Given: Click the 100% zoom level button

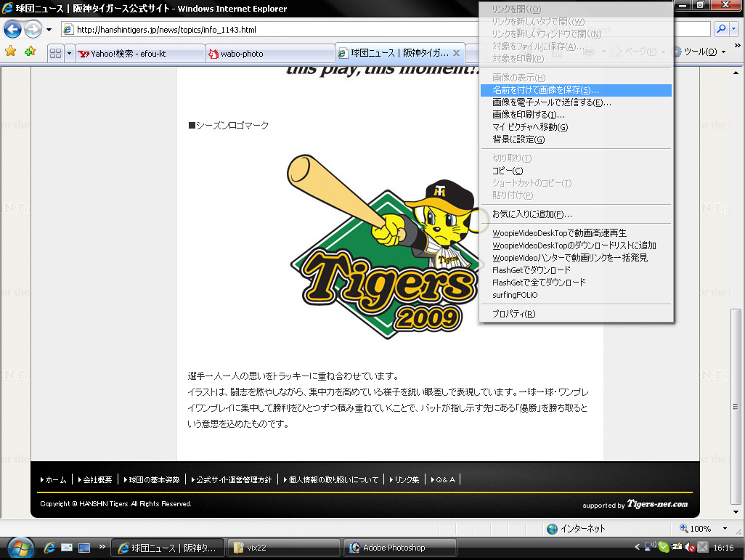Looking at the screenshot, I should click(696, 529).
